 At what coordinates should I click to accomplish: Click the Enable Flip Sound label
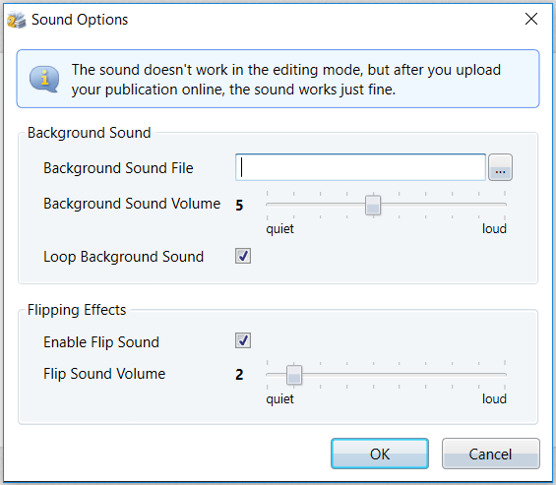[x=101, y=342]
